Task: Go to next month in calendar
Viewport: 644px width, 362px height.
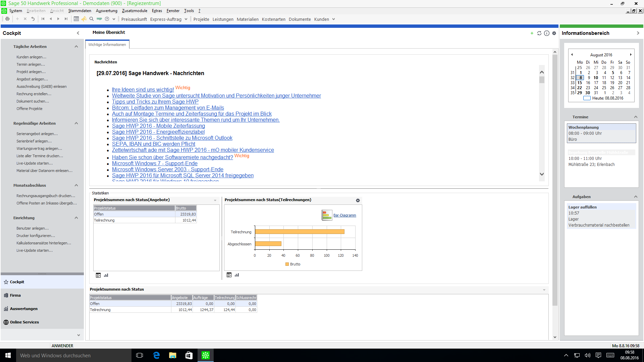Action: (631, 55)
